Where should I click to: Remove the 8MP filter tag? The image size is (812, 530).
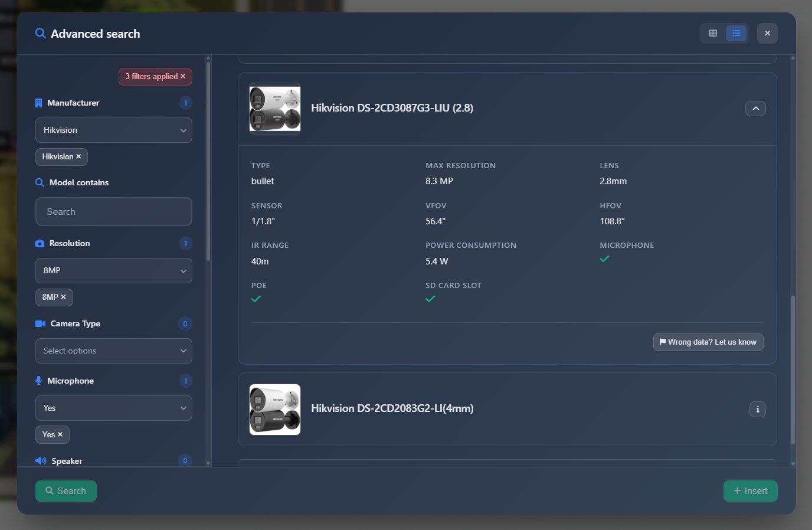pos(63,297)
